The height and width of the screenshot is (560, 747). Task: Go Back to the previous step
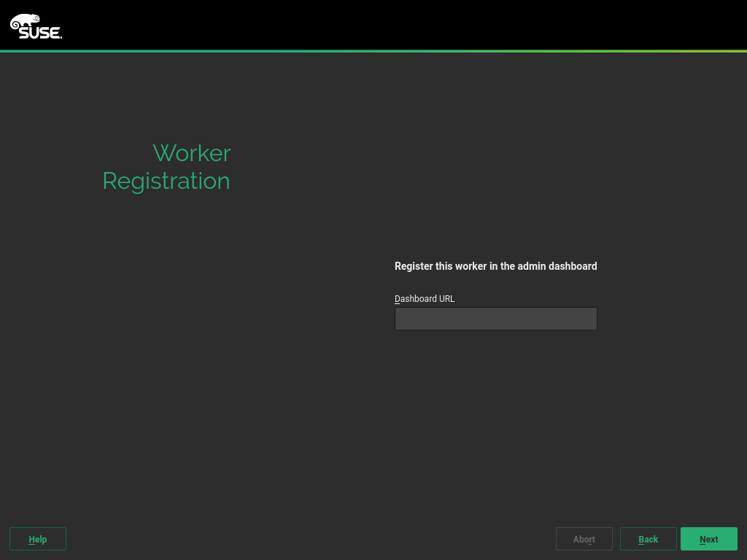(648, 539)
